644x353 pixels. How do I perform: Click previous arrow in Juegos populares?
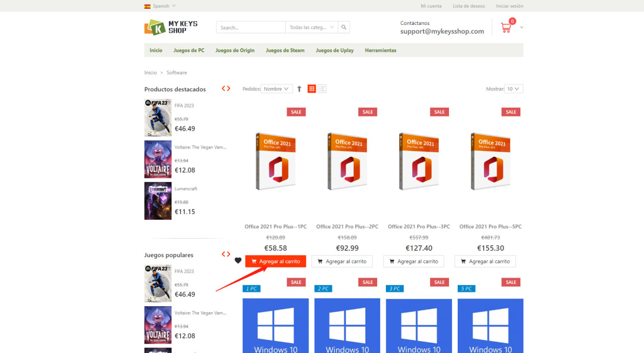pyautogui.click(x=223, y=254)
